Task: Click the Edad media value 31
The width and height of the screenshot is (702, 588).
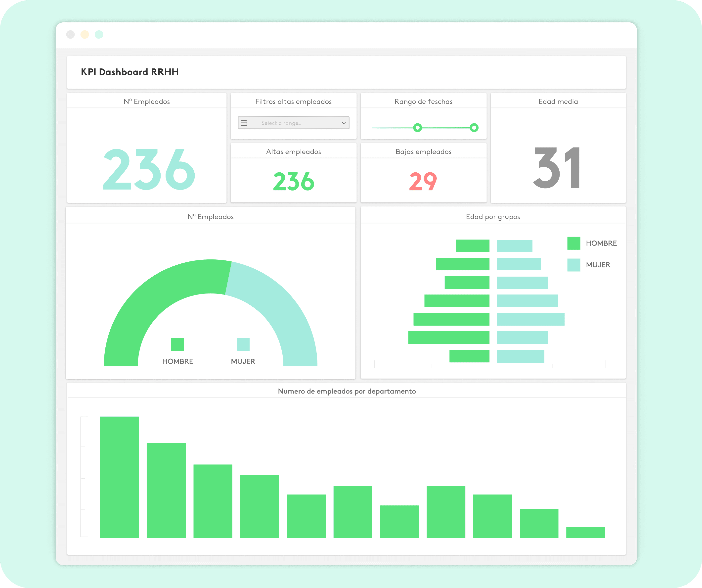Action: pyautogui.click(x=557, y=168)
